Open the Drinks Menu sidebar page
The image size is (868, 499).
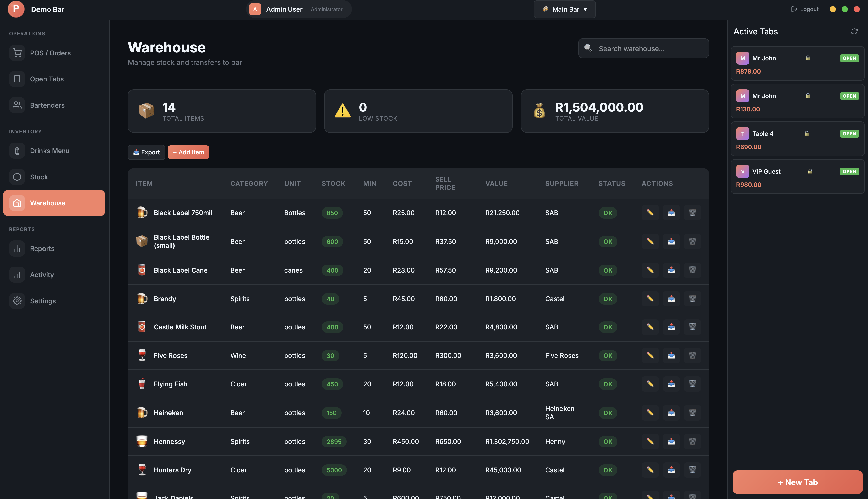click(50, 151)
